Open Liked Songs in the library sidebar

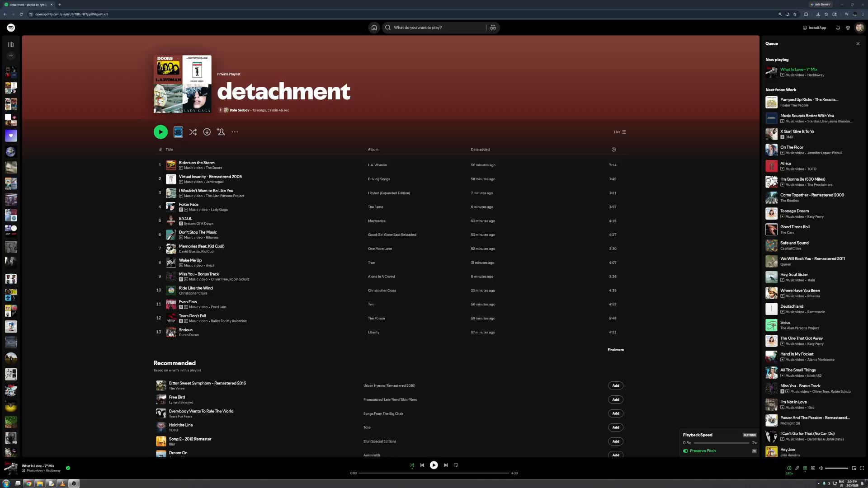pos(11,136)
